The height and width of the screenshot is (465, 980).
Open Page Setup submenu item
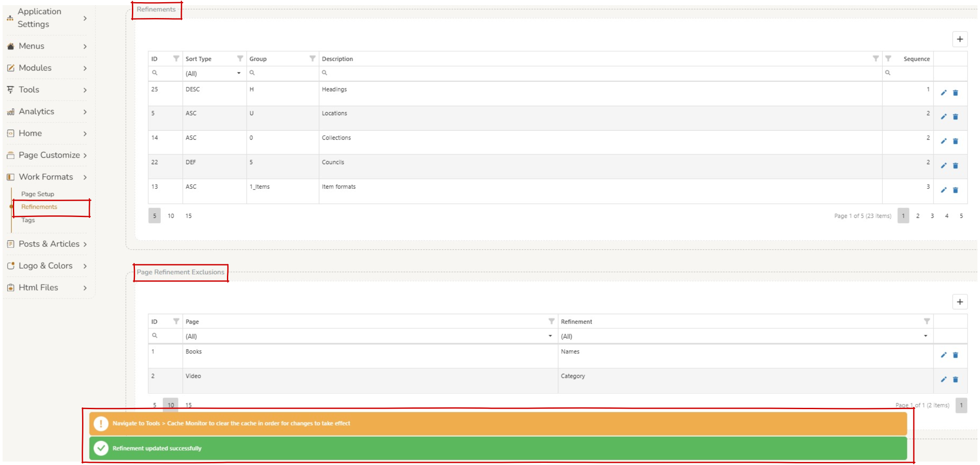point(38,194)
